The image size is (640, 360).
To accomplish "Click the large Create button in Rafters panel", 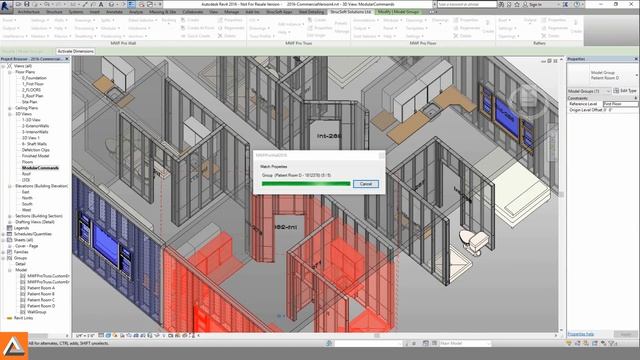I will click(x=576, y=27).
